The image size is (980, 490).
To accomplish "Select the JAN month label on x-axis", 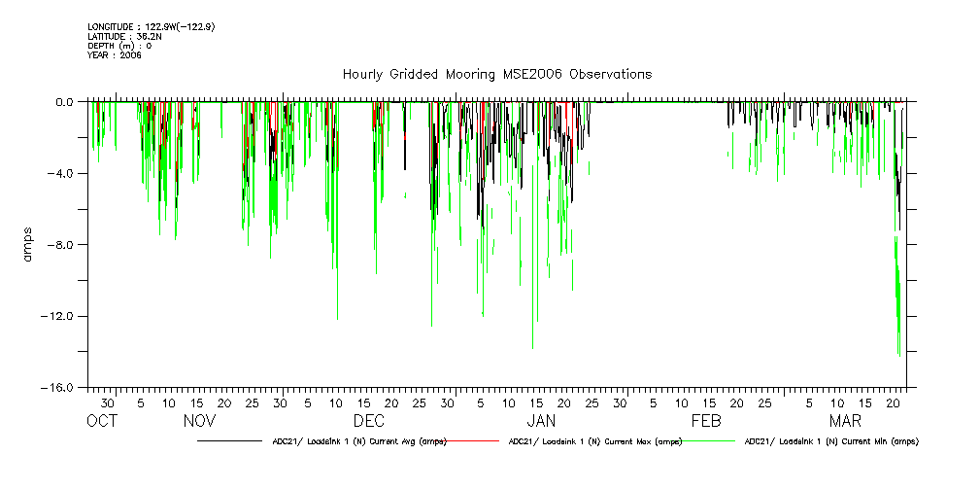I will 540,422.
